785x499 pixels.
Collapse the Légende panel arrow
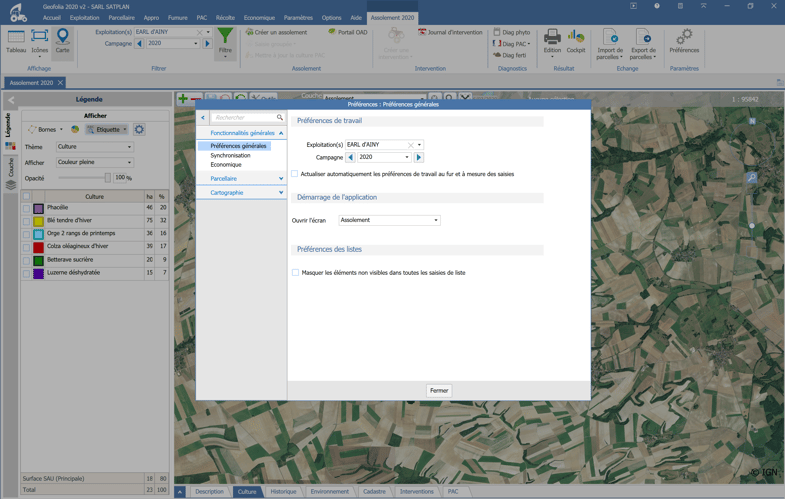point(11,100)
